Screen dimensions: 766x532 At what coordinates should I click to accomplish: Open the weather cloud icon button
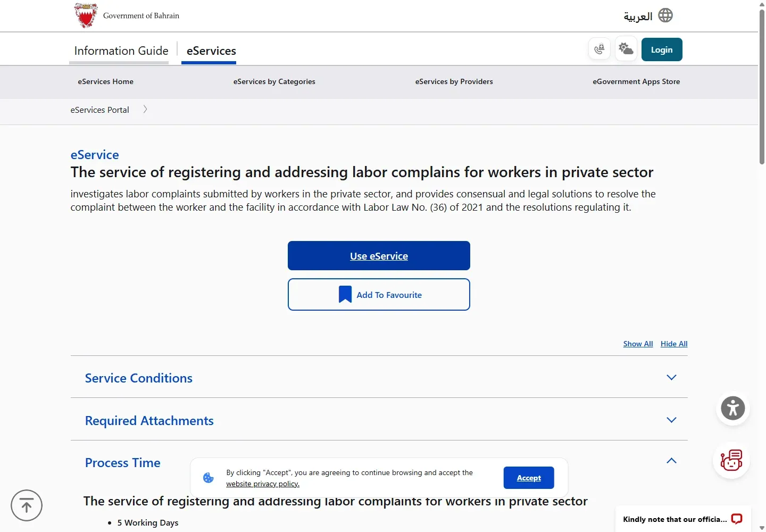coord(626,49)
